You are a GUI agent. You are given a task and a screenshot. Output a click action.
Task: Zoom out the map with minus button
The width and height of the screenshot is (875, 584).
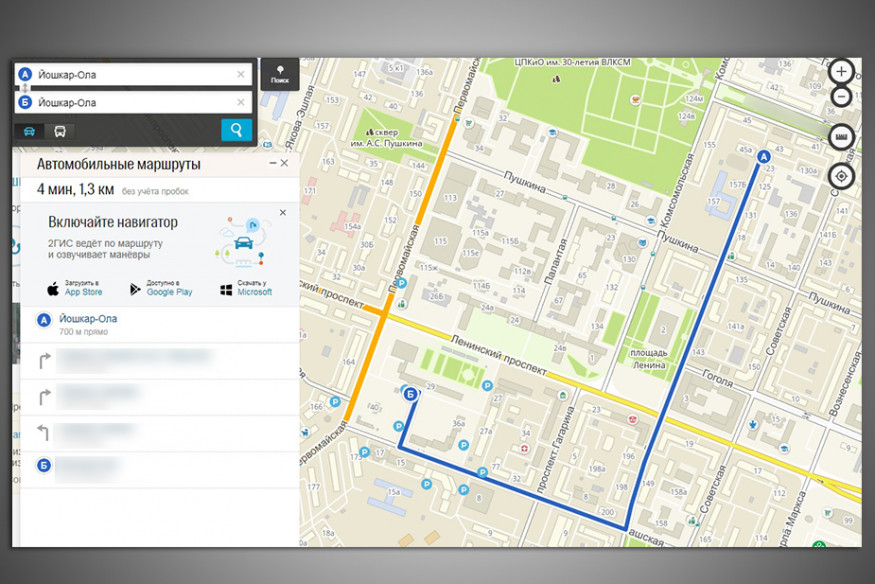click(x=842, y=97)
